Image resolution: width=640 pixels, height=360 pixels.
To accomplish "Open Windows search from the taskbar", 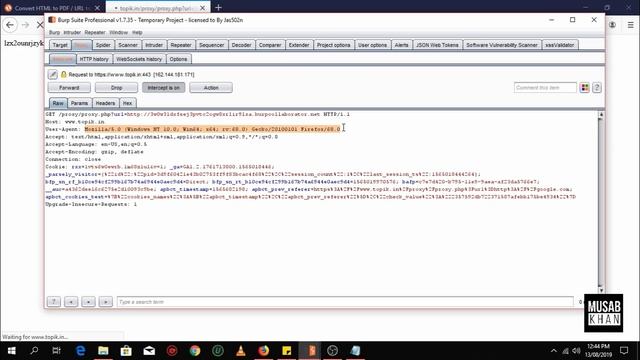I will pyautogui.click(x=34, y=351).
